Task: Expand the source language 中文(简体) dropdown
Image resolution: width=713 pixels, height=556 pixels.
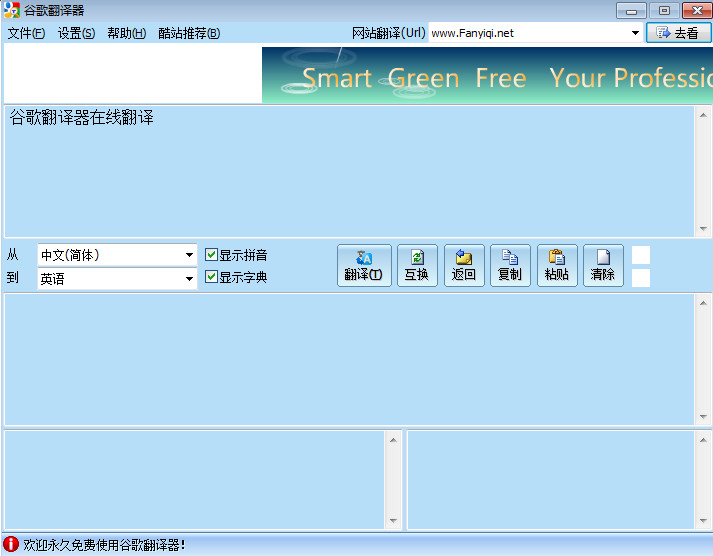Action: [x=189, y=255]
